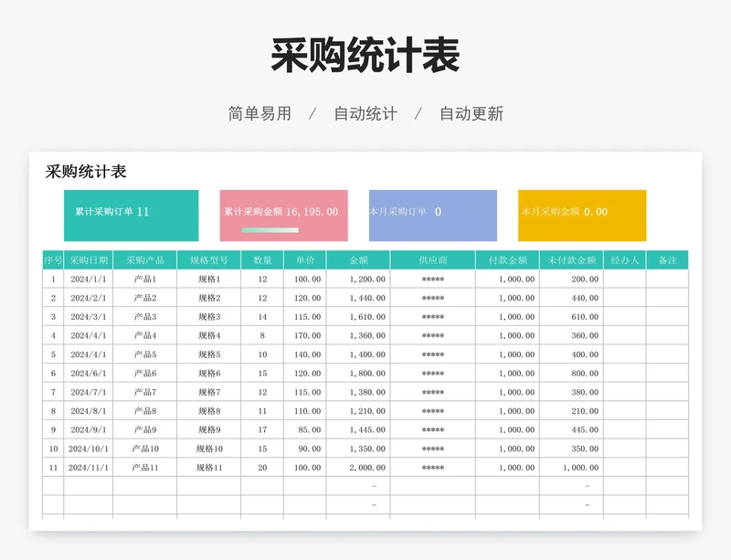Select the unit price cell 170.00

pos(305,335)
